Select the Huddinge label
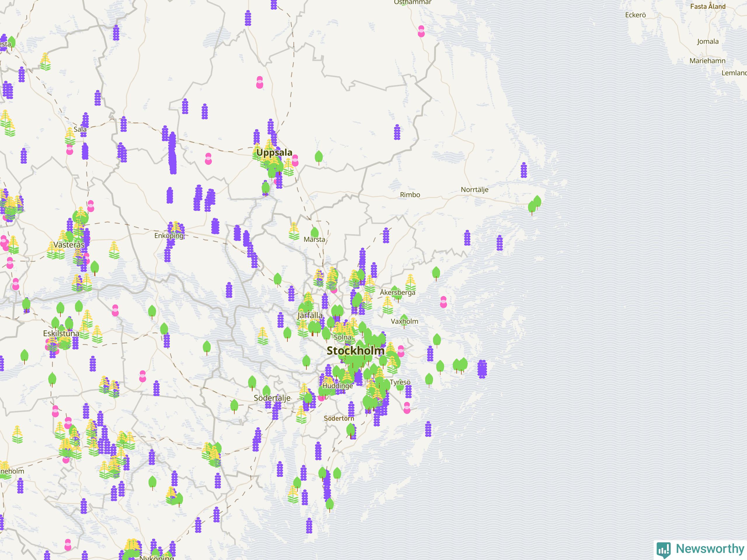Screen dimensions: 747x560 coord(338,386)
